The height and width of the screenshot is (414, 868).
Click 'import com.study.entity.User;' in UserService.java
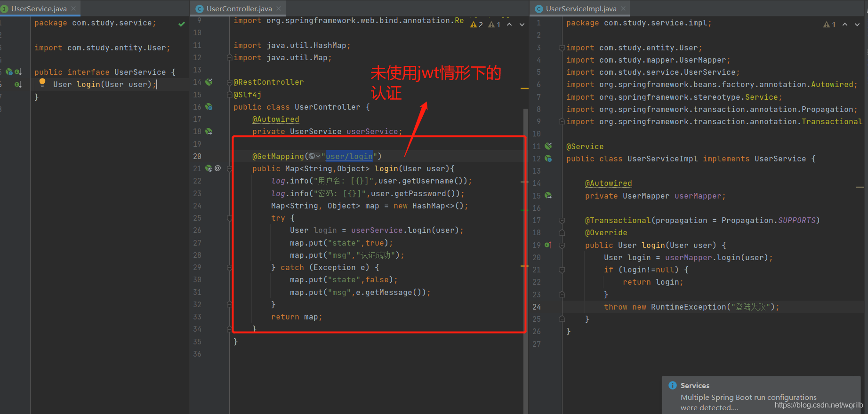pos(102,48)
